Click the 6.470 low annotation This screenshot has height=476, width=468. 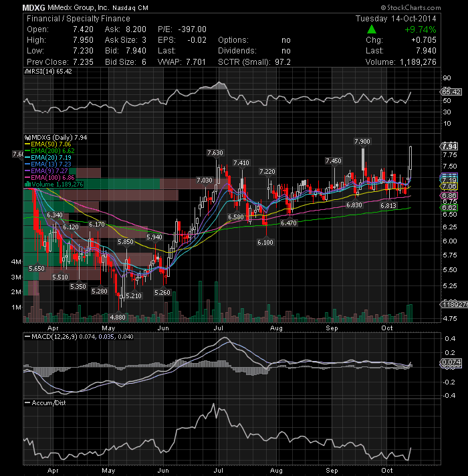pyautogui.click(x=289, y=223)
